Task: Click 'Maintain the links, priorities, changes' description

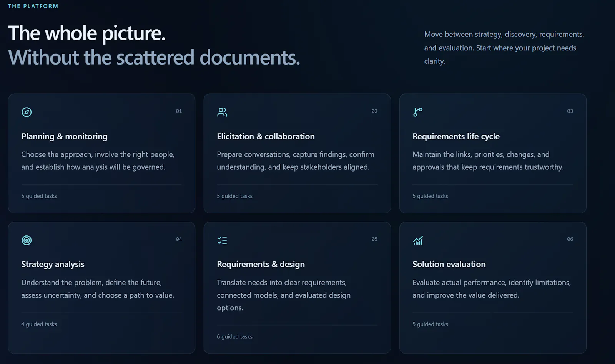Action: click(x=488, y=160)
